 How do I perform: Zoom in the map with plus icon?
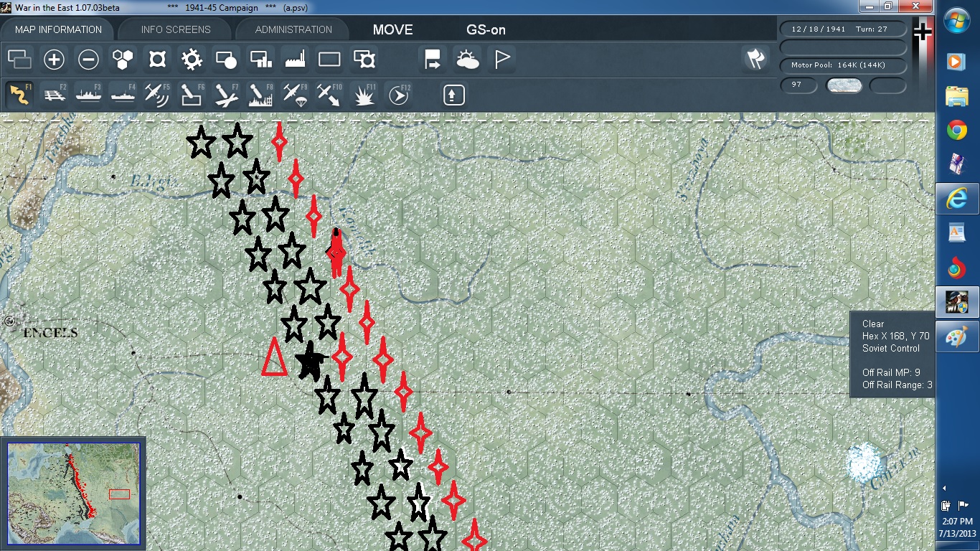(x=54, y=60)
